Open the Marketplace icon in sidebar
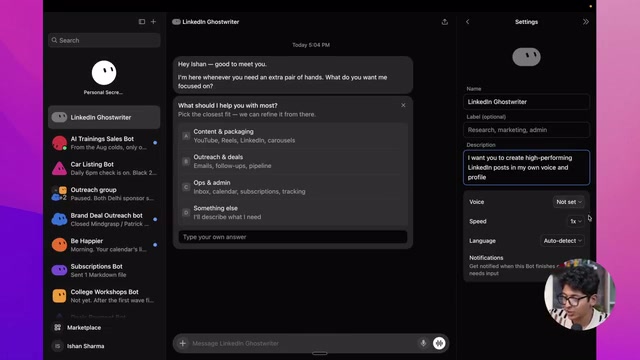Image resolution: width=640 pixels, height=360 pixels. click(x=58, y=327)
